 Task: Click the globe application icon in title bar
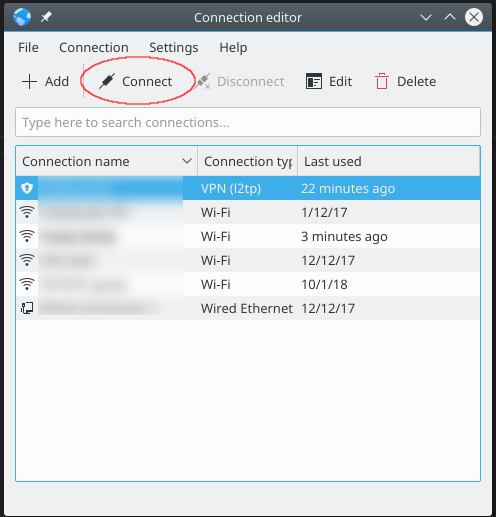(x=22, y=17)
